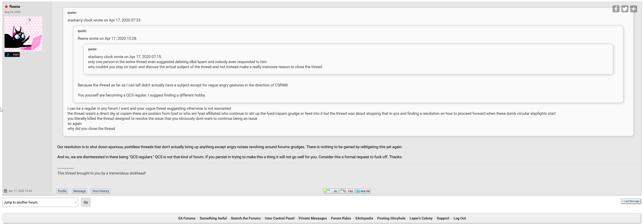Click line starting 'you literally killed the thread'
644x224 pixels.
[162, 118]
